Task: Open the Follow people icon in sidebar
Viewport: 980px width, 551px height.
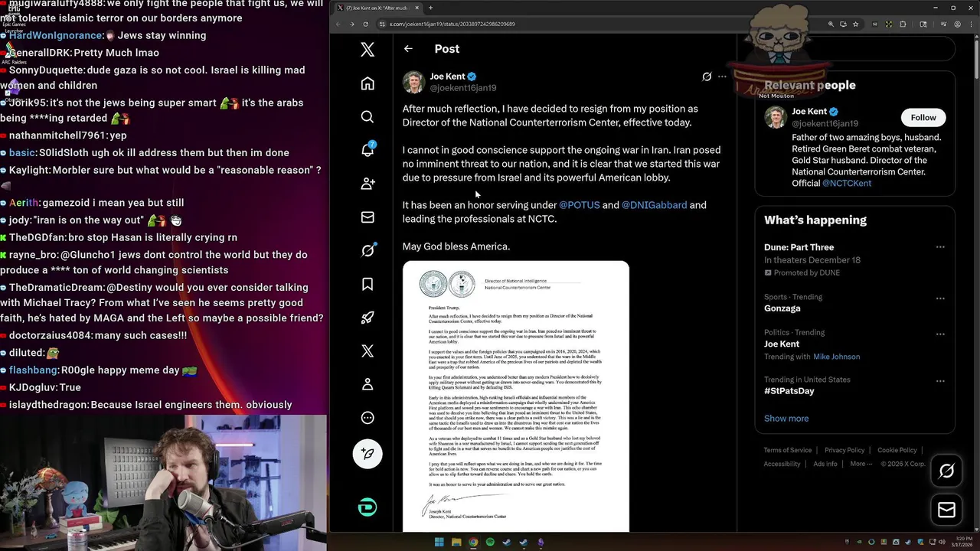Action: click(367, 184)
